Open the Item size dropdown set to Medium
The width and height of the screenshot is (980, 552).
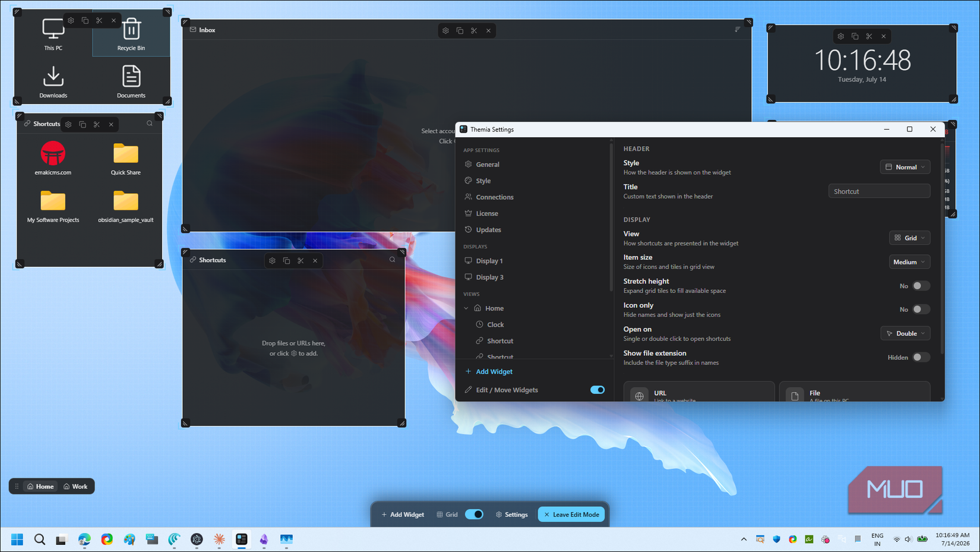(909, 262)
